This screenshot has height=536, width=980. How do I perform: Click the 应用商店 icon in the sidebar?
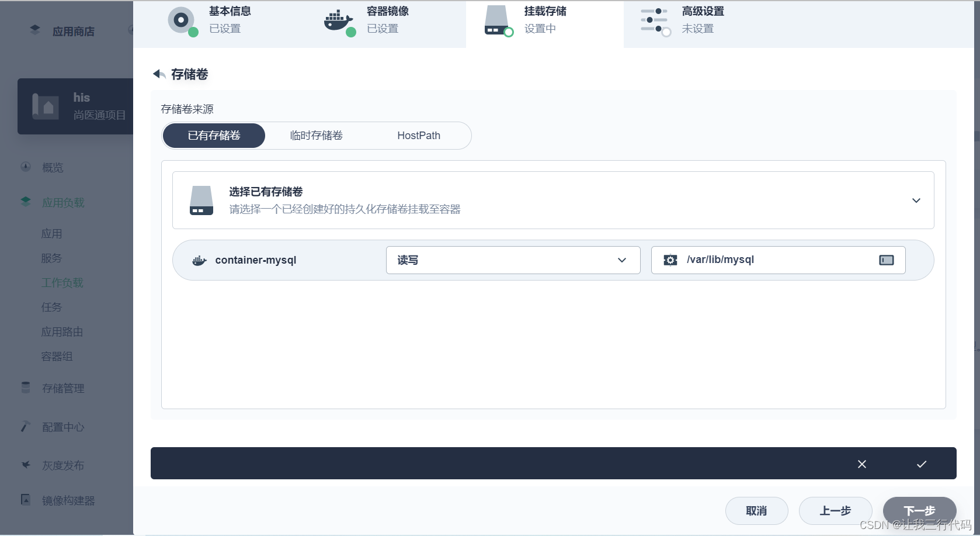pos(35,30)
